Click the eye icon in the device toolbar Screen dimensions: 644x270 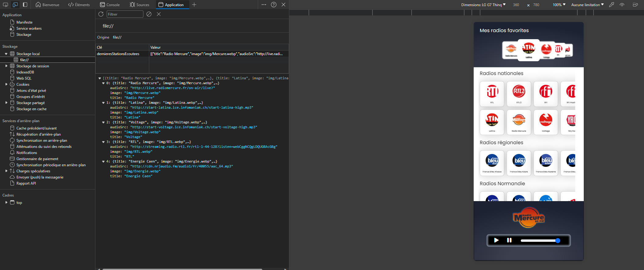[x=622, y=5]
